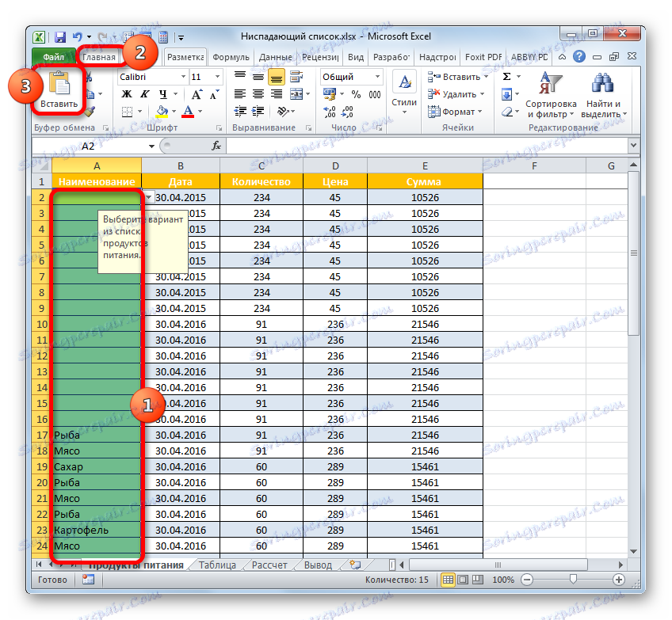Click the AutoSum sigma icon

506,77
